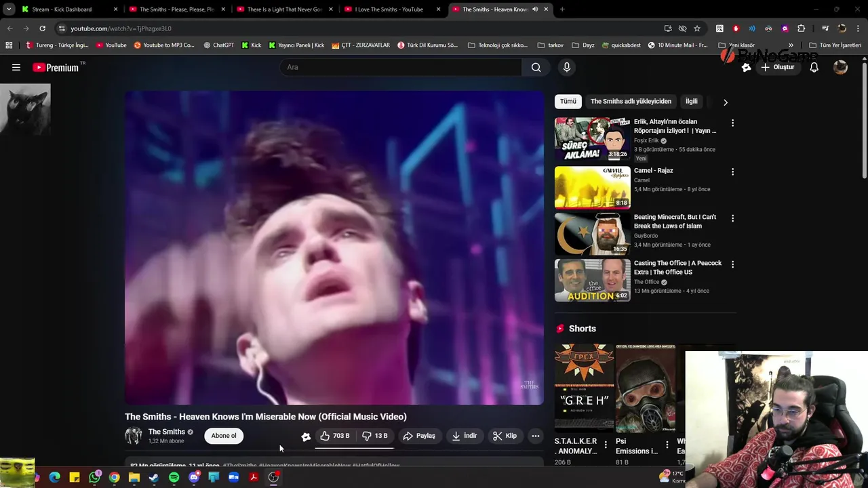The height and width of the screenshot is (488, 868).
Task: Download the video using İndir
Action: 464,436
